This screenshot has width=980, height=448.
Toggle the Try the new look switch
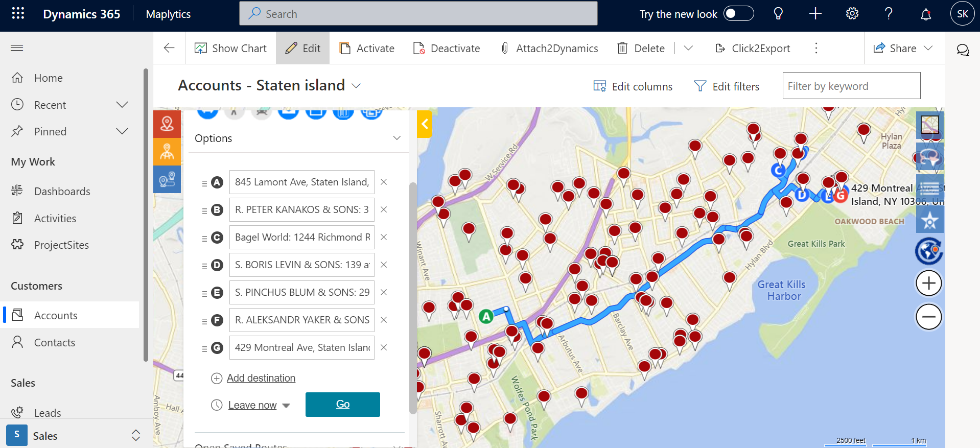coord(739,14)
